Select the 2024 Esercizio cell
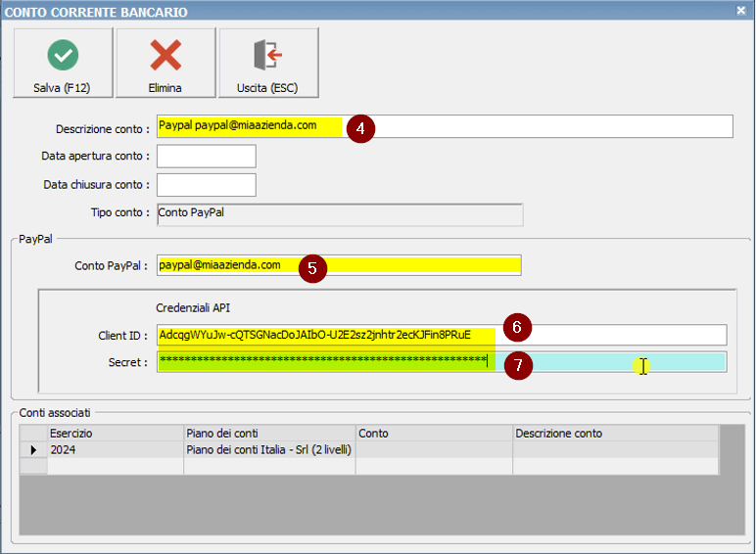Screen dimensions: 756x554 116,450
